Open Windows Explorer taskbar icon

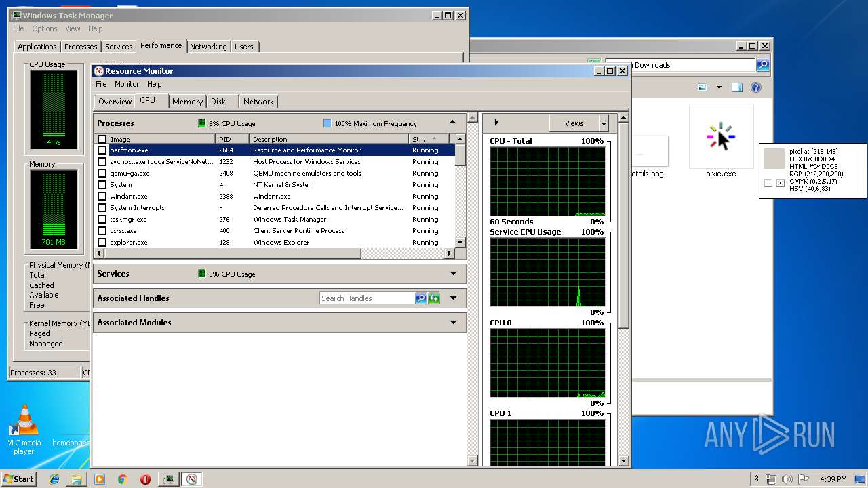(x=77, y=479)
